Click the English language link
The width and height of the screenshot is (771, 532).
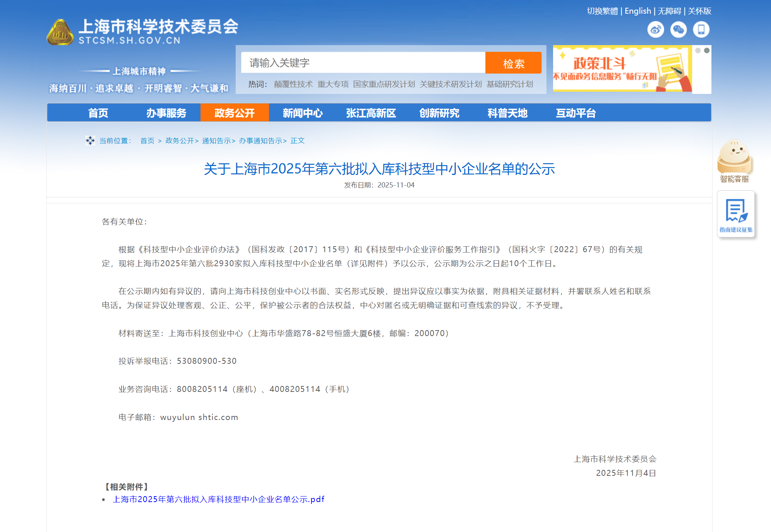(637, 11)
